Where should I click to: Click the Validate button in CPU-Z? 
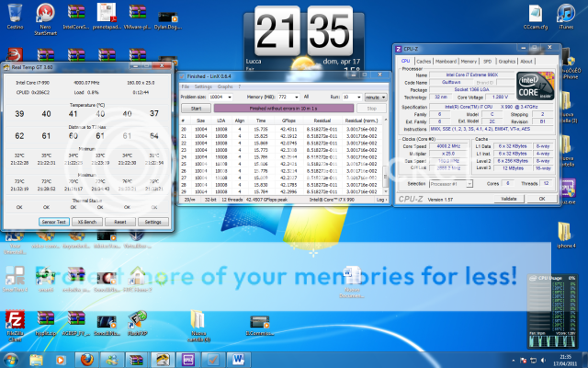(x=509, y=197)
